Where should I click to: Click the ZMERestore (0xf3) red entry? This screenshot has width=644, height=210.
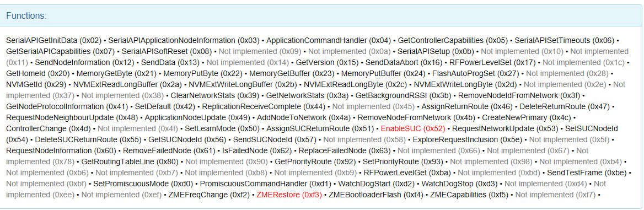click(289, 194)
